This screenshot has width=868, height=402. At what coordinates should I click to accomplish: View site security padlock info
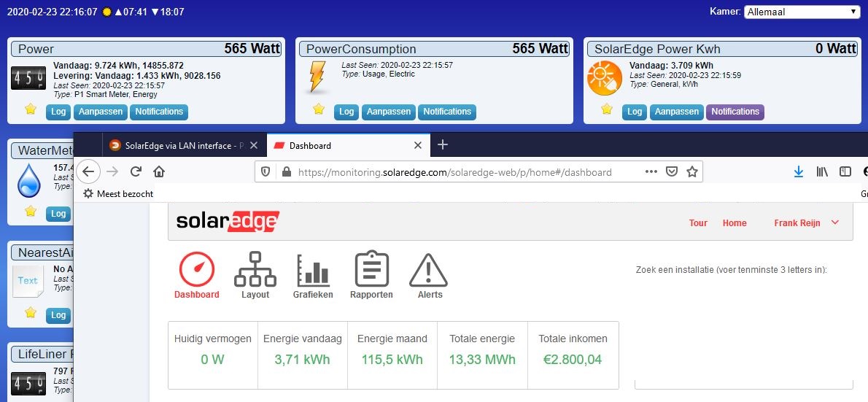286,171
